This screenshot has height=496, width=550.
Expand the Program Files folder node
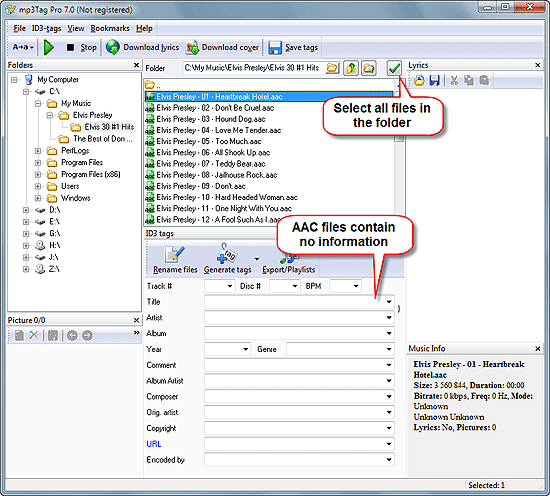pyautogui.click(x=38, y=163)
